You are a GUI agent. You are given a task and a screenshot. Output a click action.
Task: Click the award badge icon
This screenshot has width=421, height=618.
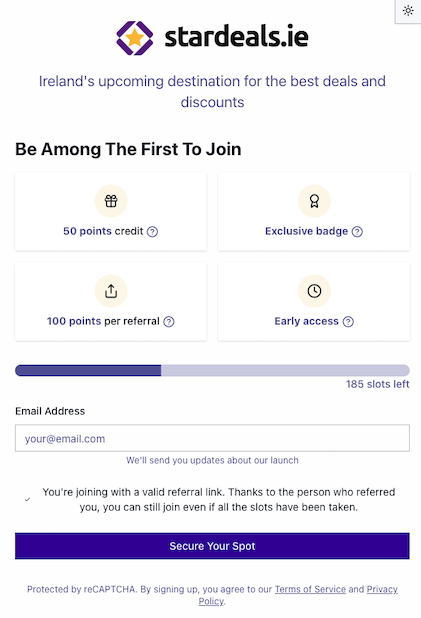(x=314, y=201)
